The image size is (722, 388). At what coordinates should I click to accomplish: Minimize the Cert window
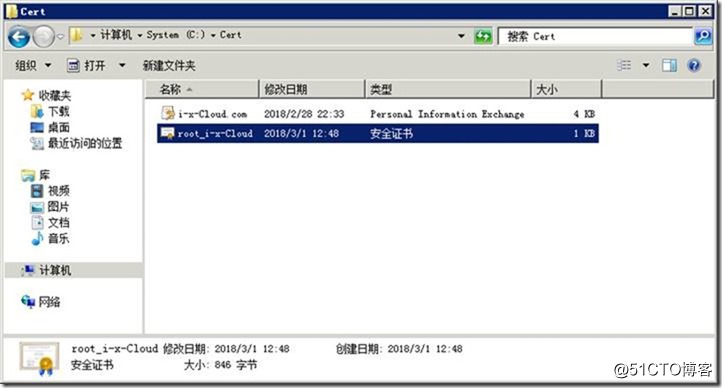[x=675, y=11]
